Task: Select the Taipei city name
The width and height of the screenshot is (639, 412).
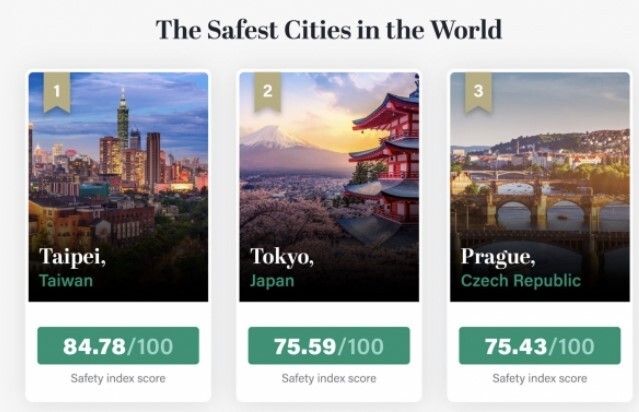Action: point(73,257)
